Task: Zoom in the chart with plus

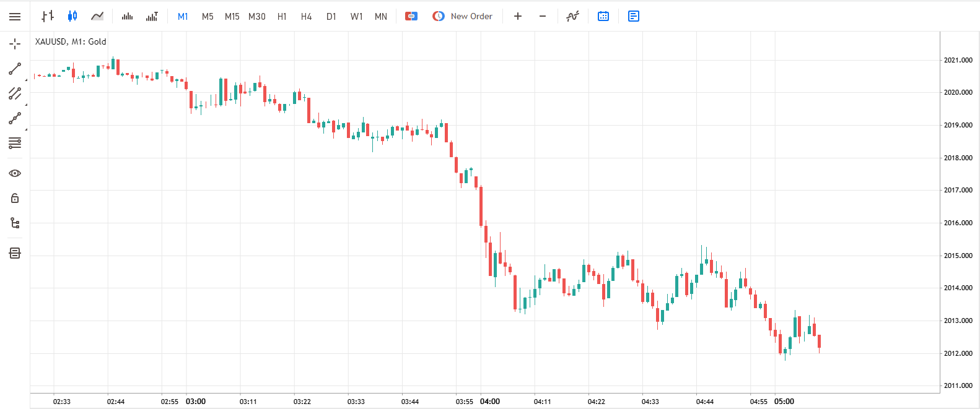Action: 518,16
